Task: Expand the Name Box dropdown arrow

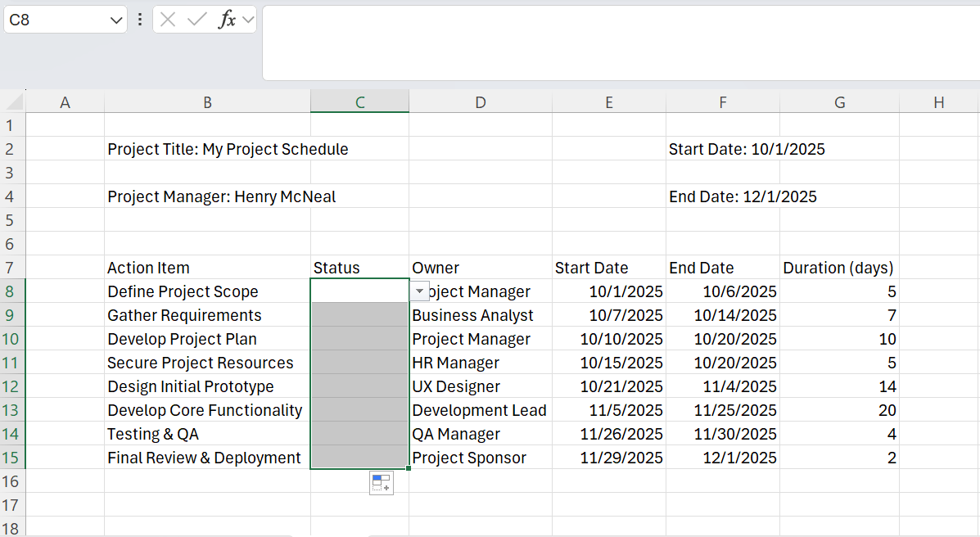Action: 115,20
